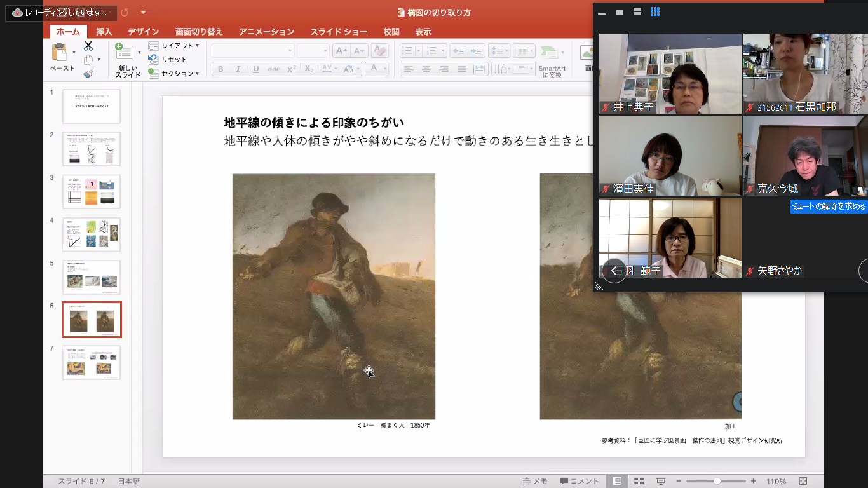Click the Format Painter brush icon
The width and height of the screenshot is (868, 488).
coord(88,74)
